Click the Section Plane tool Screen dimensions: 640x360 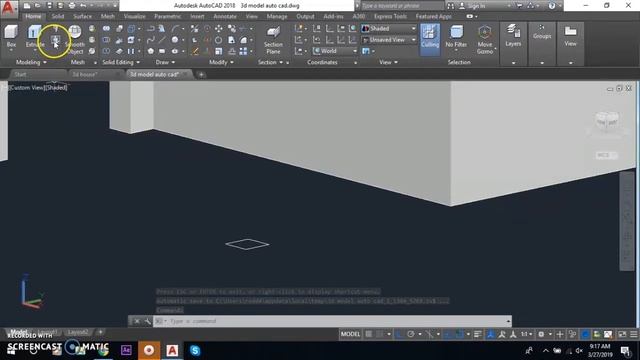point(273,40)
